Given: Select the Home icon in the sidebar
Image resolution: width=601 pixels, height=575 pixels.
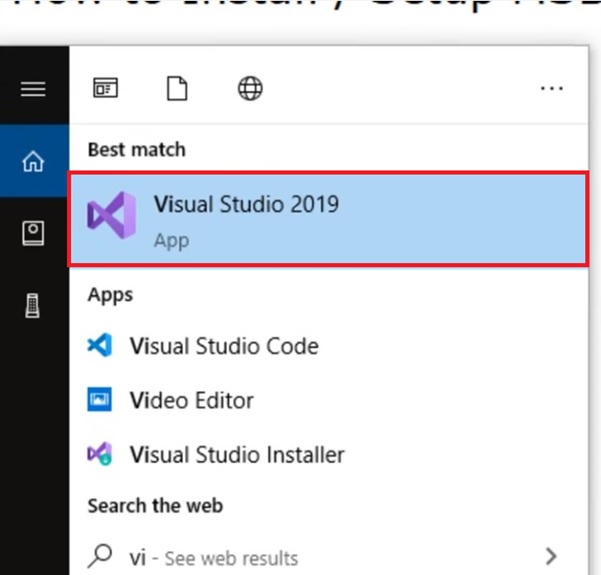Looking at the screenshot, I should [x=33, y=161].
